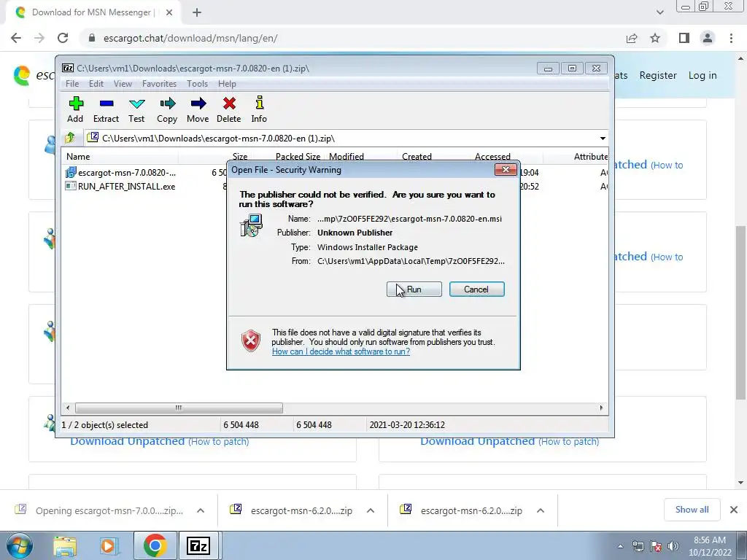The width and height of the screenshot is (747, 560).
Task: Open the Edit menu in 7-Zip
Action: tap(96, 83)
